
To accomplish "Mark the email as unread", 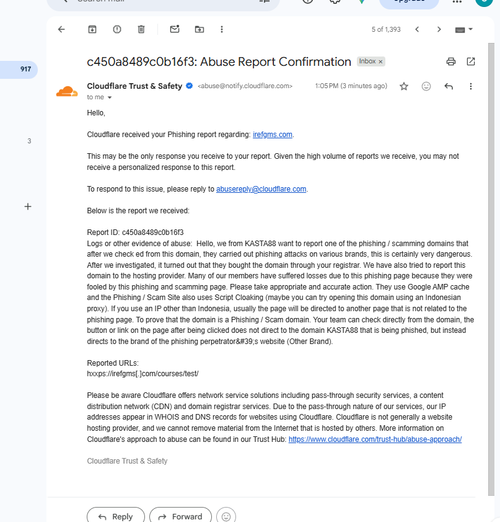I will 175,29.
